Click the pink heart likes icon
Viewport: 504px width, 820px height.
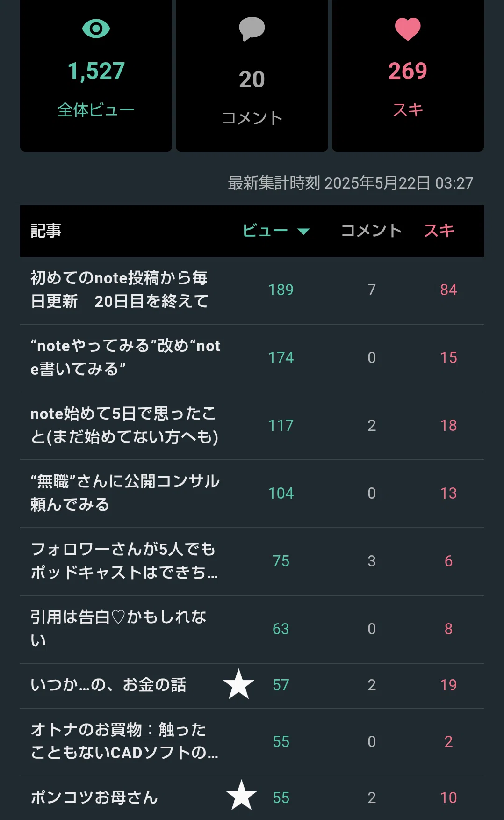click(x=408, y=29)
